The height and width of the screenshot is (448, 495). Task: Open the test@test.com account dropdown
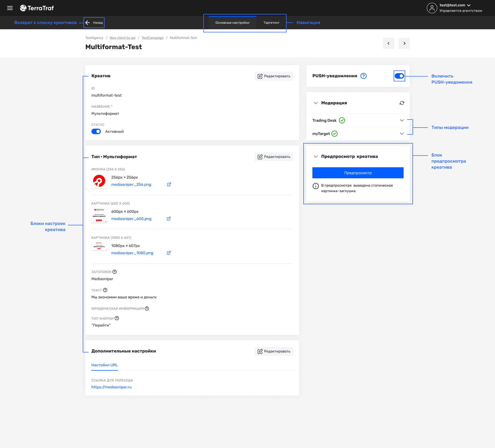pos(455,5)
